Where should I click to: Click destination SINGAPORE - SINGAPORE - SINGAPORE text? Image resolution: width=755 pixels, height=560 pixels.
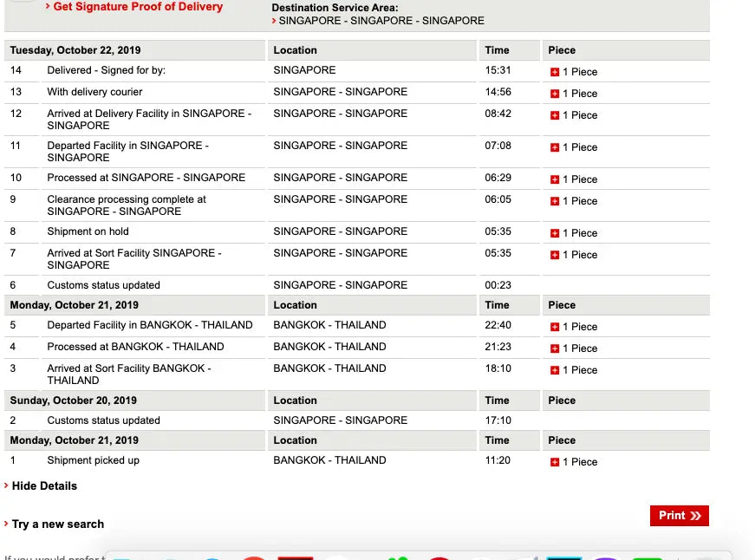tap(381, 21)
